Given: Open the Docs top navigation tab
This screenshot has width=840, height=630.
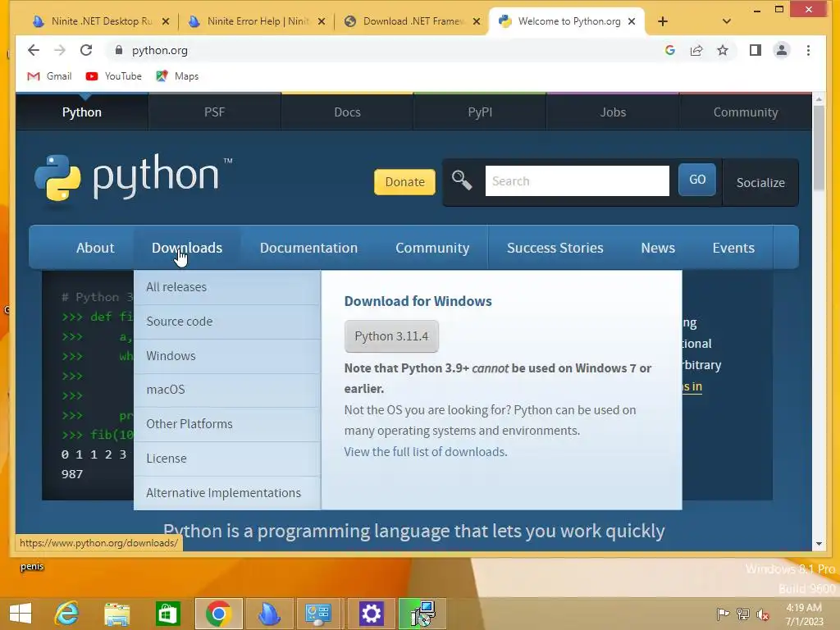Looking at the screenshot, I should (x=347, y=112).
